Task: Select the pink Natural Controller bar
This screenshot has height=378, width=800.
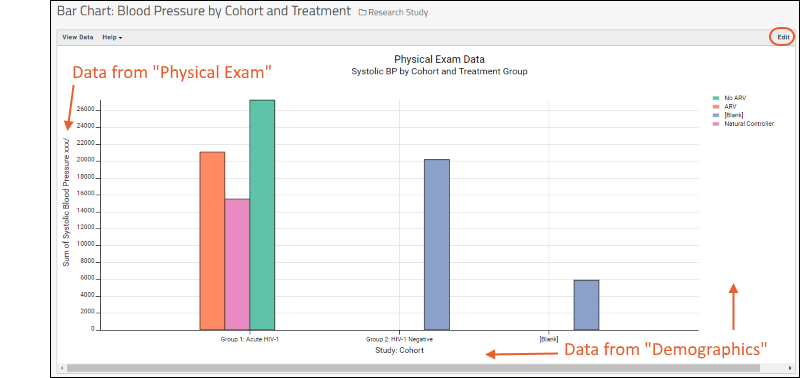Action: (237, 264)
